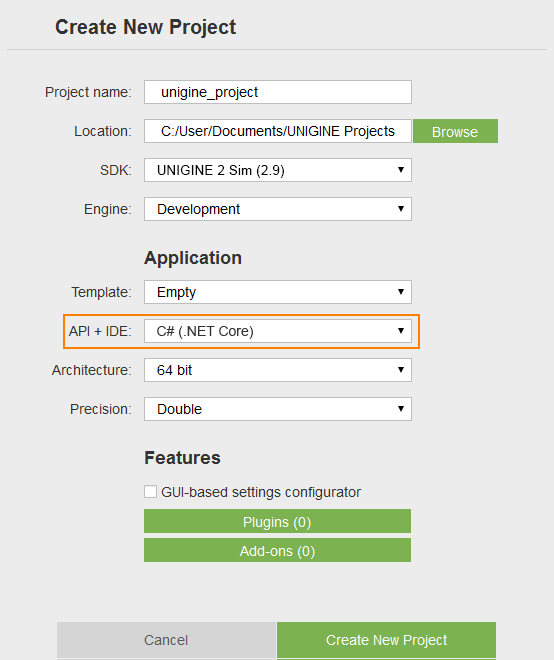Open the Add-ons (0) list
This screenshot has height=660, width=554.
tap(277, 550)
